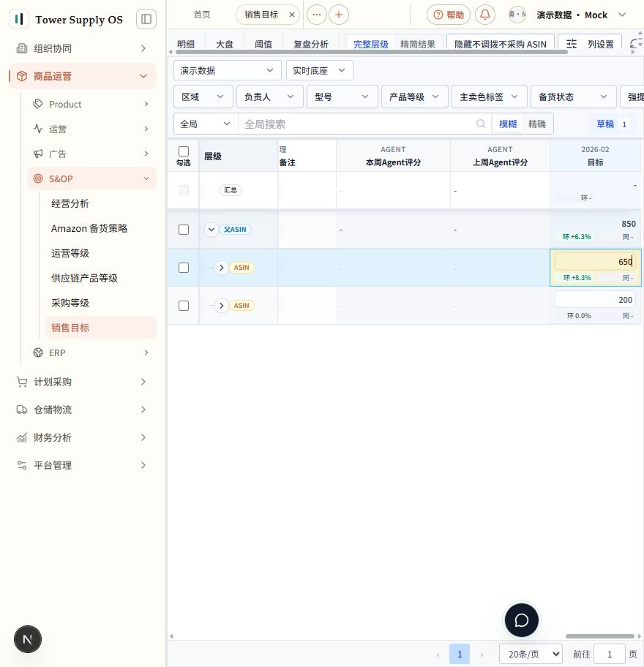Click the ERP globe icon
The width and height of the screenshot is (644, 667).
coord(38,353)
